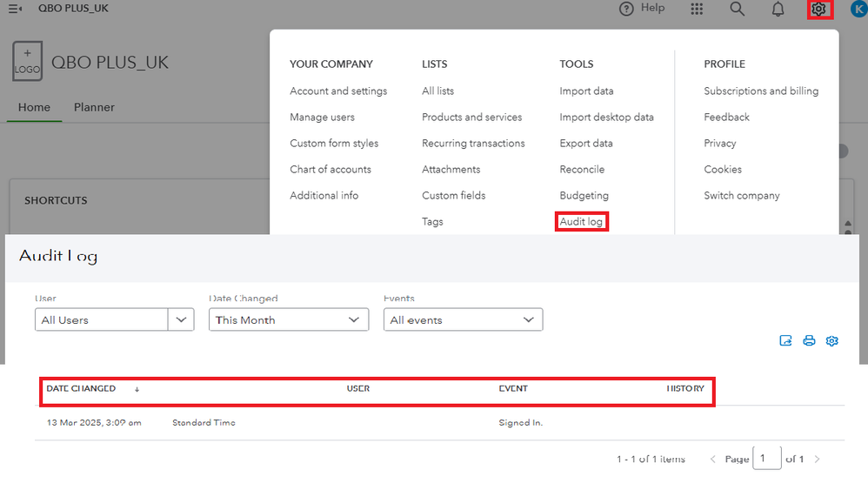Print the audit log via printer icon
This screenshot has height=477, width=868.
809,341
